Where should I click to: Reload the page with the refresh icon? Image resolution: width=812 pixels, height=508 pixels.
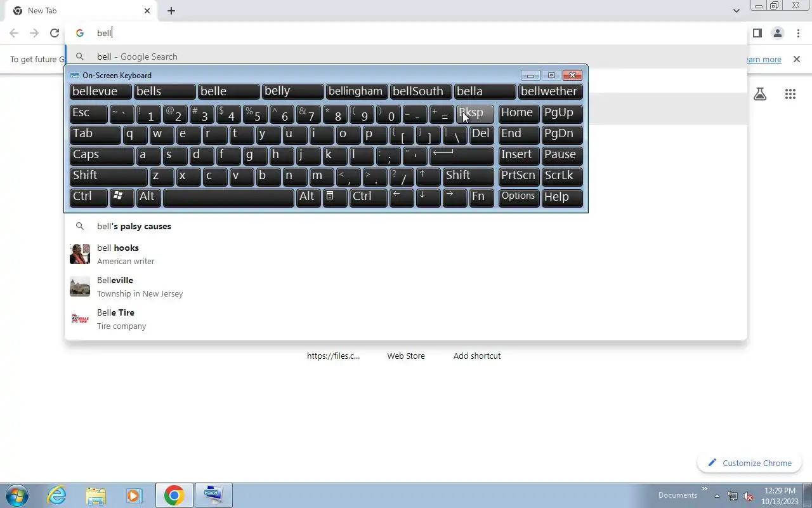[x=55, y=33]
